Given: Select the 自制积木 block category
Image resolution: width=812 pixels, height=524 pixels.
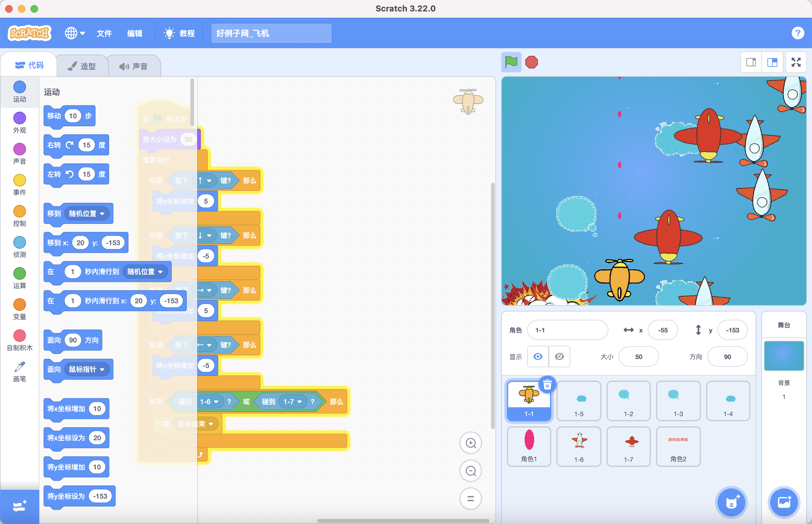Looking at the screenshot, I should coord(20,340).
